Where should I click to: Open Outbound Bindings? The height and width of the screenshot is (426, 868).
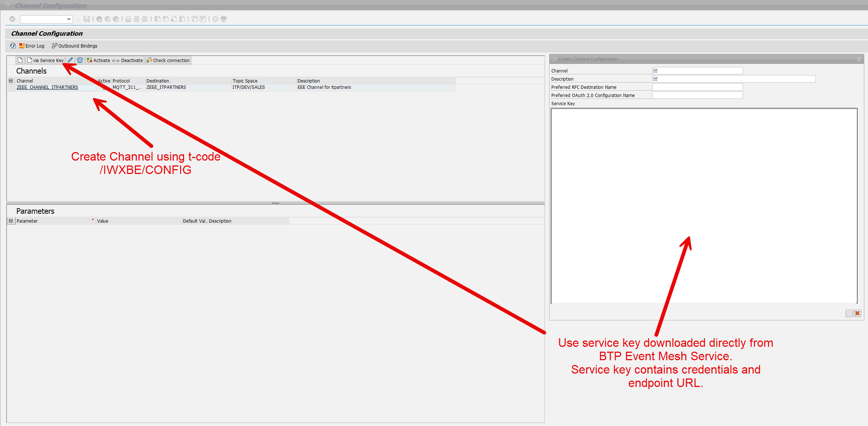[74, 46]
